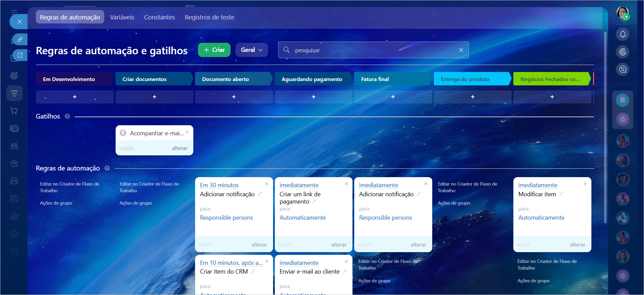The image size is (644, 295).
Task: Click the bookmark icon in right panel
Action: pyautogui.click(x=622, y=100)
